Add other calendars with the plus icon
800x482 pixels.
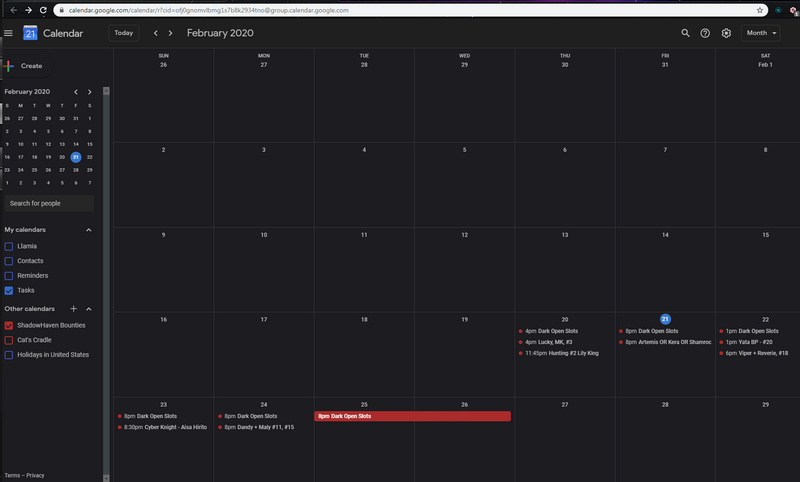pos(73,309)
